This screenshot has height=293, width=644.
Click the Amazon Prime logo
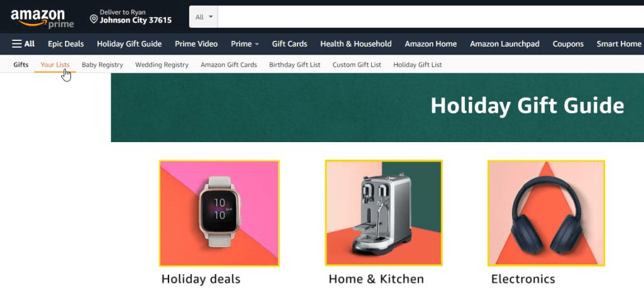tap(42, 18)
